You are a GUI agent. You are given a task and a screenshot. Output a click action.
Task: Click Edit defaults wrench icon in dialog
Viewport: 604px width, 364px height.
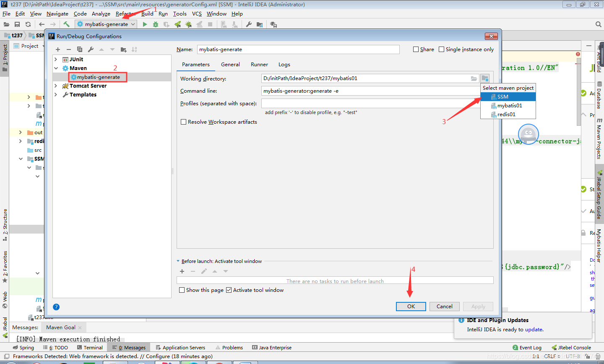91,49
